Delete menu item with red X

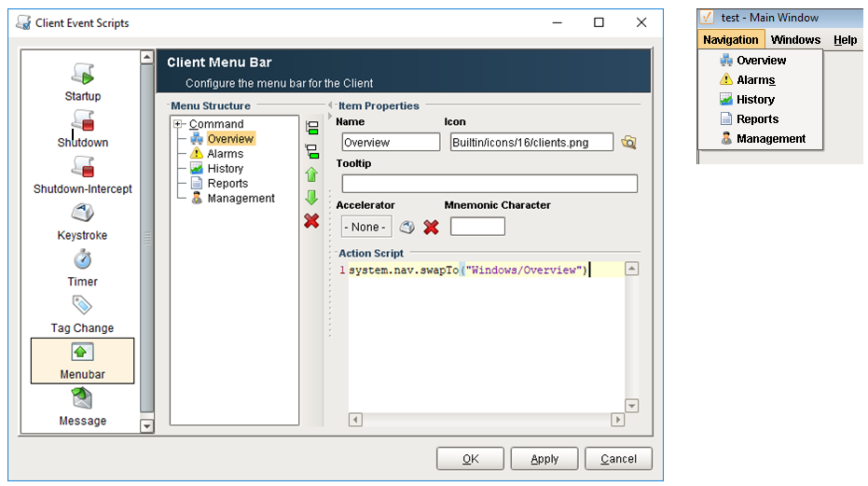pyautogui.click(x=311, y=221)
